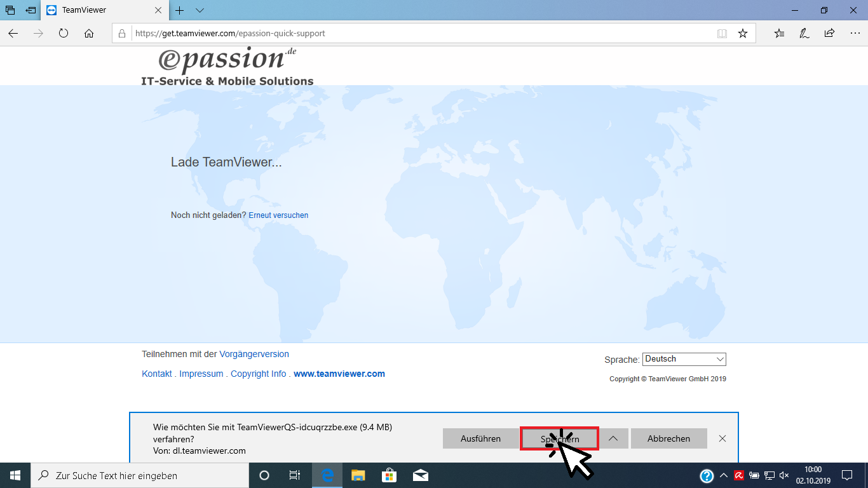Click the Add notes pen icon

(x=804, y=33)
